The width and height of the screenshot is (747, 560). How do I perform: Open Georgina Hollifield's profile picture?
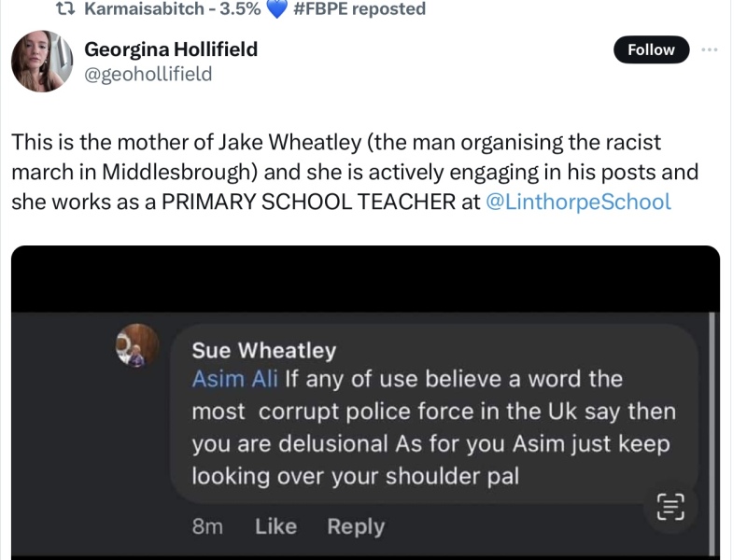pos(42,62)
